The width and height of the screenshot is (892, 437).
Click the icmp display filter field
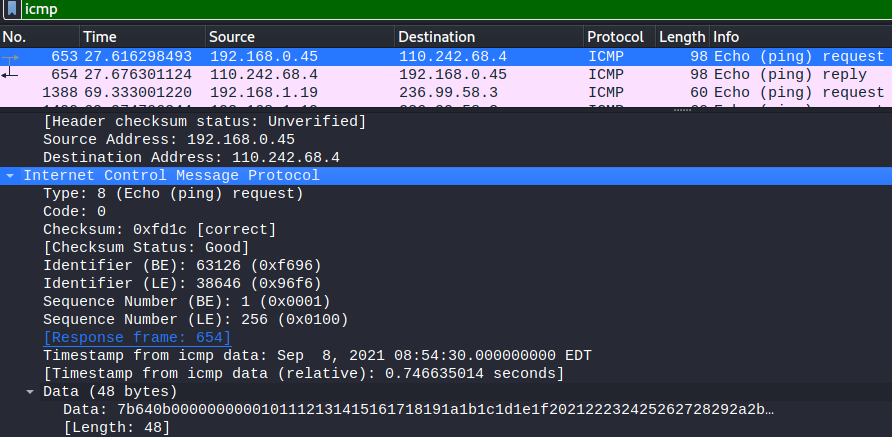(x=455, y=9)
